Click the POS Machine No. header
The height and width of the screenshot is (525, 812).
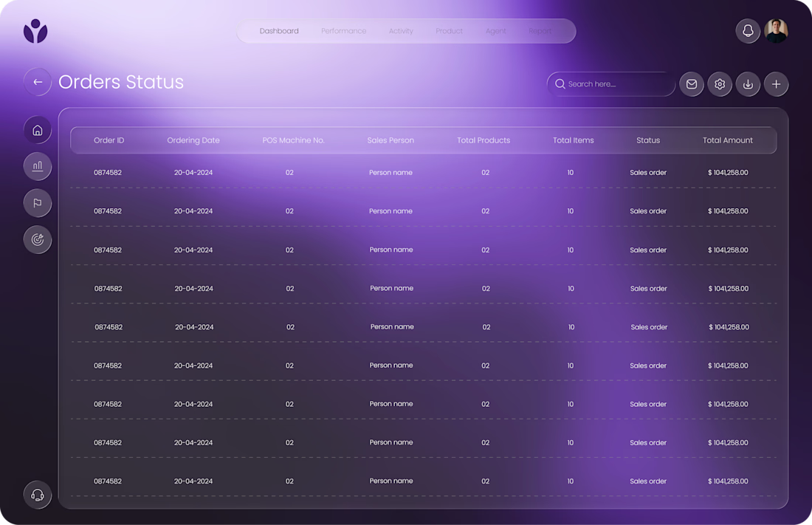click(293, 140)
